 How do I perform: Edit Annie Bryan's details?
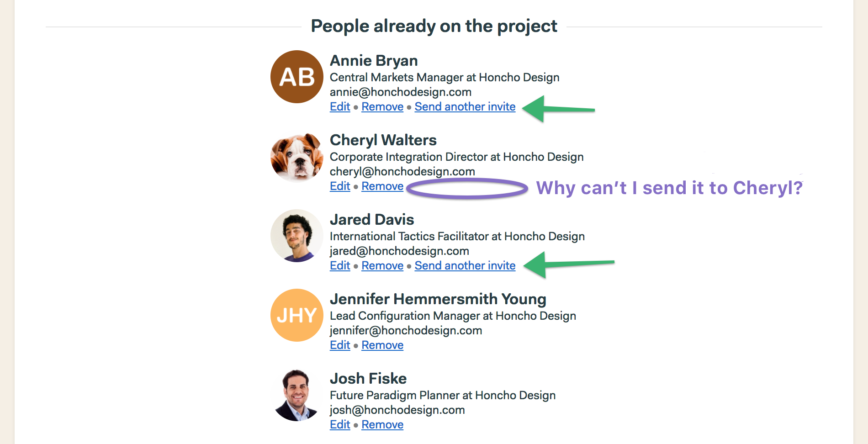(x=340, y=107)
